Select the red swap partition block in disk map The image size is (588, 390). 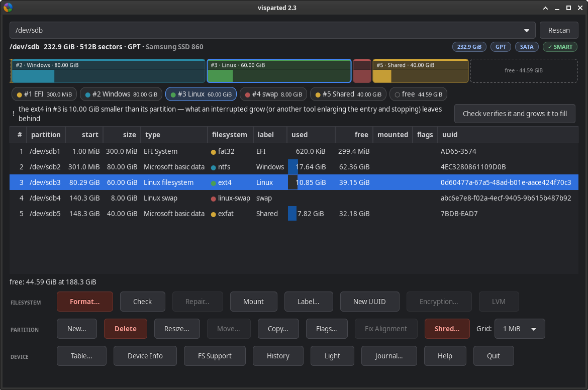click(362, 71)
